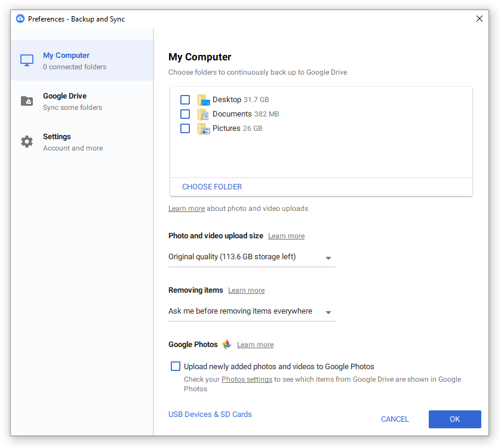Click the Documents folder icon
Image resolution: width=501 pixels, height=448 pixels.
(204, 115)
